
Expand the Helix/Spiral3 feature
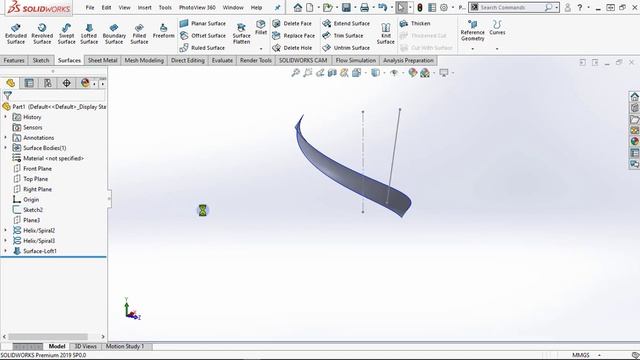point(6,241)
